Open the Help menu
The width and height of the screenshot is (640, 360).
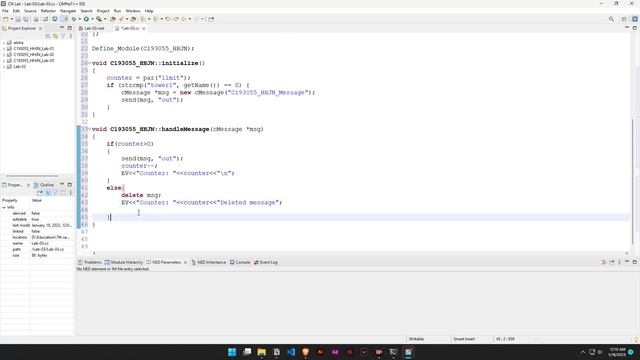tap(149, 11)
